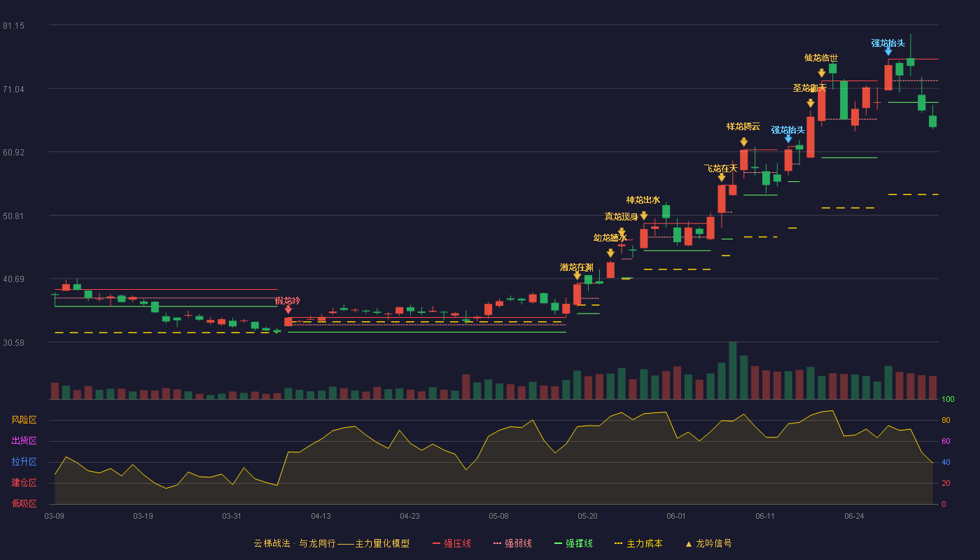This screenshot has width=980, height=560.
Task: Click the 飞龙在天 signal label
Action: [x=721, y=169]
